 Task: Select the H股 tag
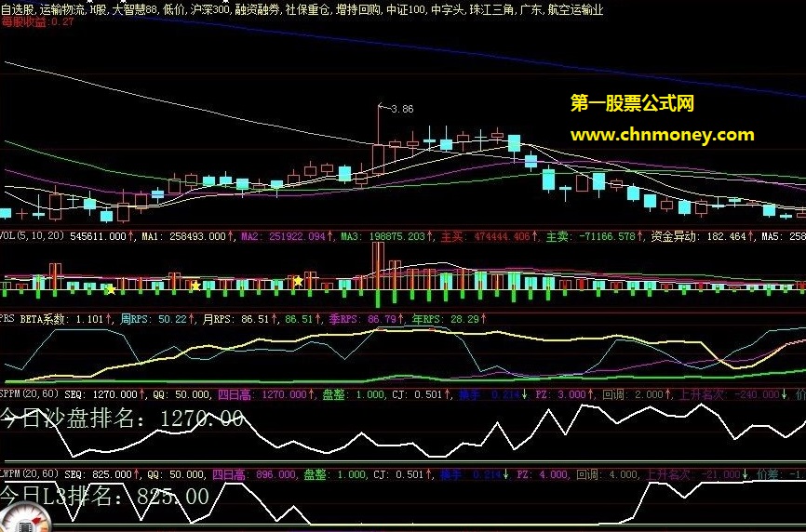tap(98, 9)
